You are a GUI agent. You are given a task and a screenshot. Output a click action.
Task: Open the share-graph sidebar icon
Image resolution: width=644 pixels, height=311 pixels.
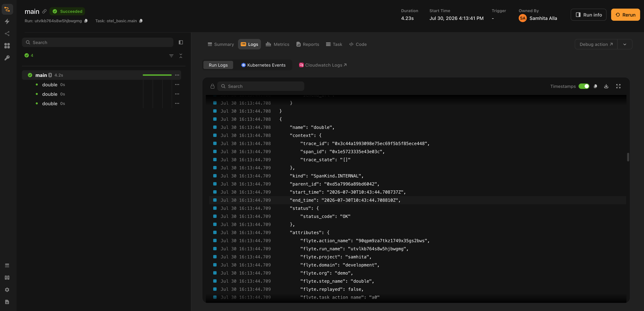[x=7, y=34]
